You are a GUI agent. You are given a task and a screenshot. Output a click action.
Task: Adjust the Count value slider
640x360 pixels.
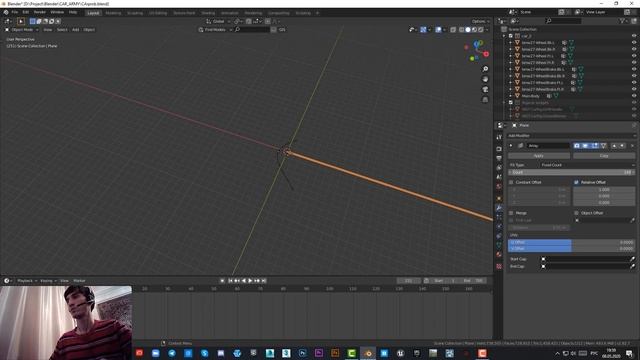tap(571, 173)
